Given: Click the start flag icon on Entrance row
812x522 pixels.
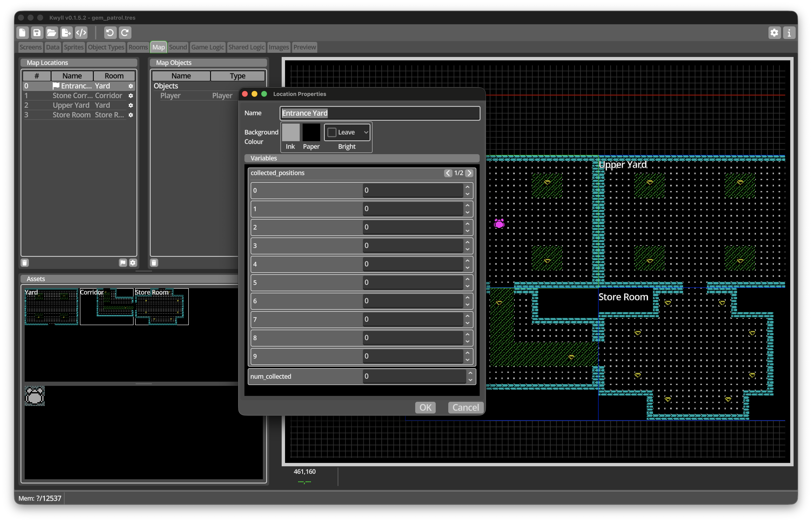Looking at the screenshot, I should point(56,86).
